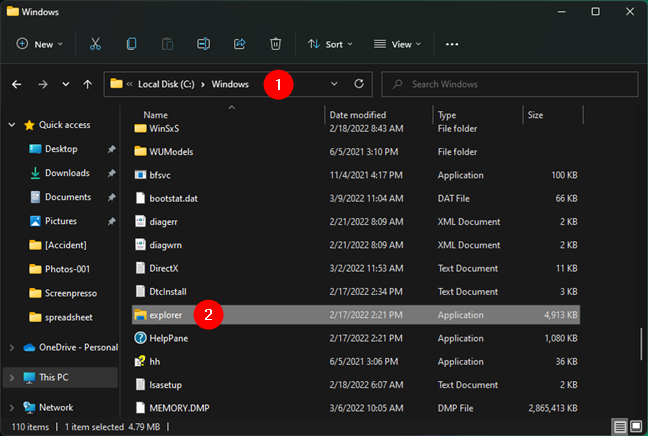Click the pin icon beside Downloads
The width and height of the screenshot is (648, 436).
coord(112,173)
